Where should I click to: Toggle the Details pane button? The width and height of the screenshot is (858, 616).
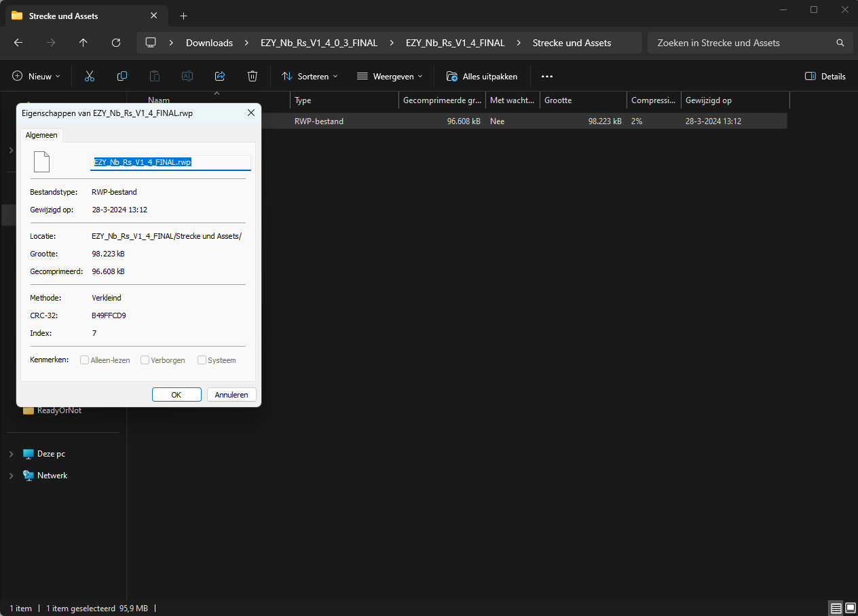click(x=825, y=77)
